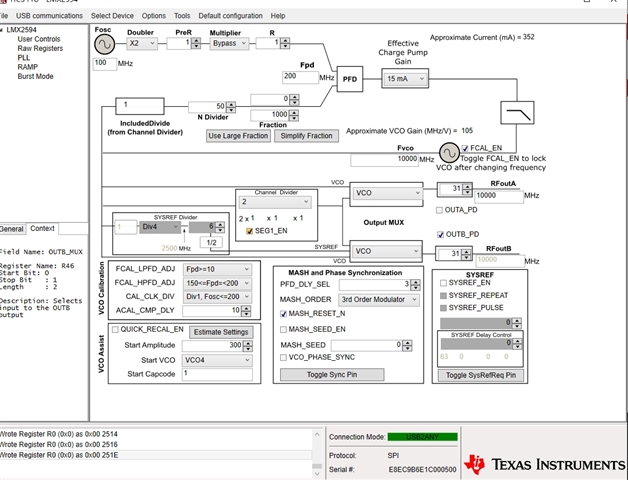Screen dimensions: 628x480
Task: Click the RFoutA frequency field
Action: pyautogui.click(x=499, y=196)
